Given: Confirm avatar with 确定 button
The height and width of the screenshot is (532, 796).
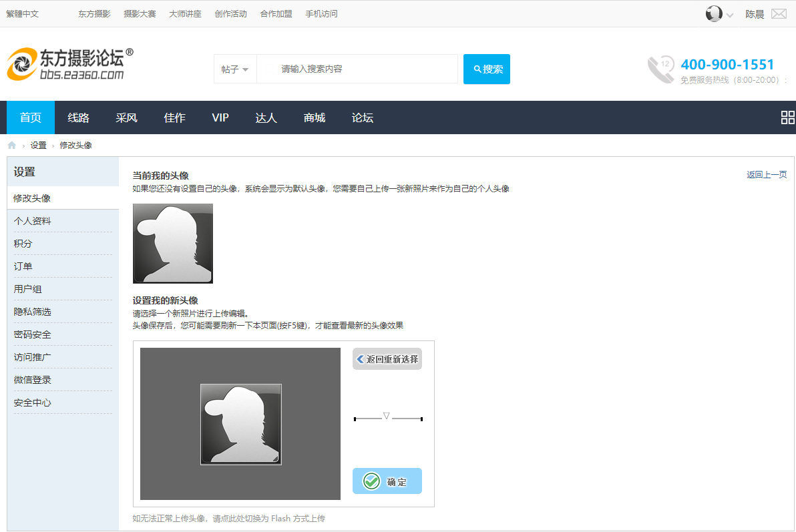Looking at the screenshot, I should tap(387, 481).
